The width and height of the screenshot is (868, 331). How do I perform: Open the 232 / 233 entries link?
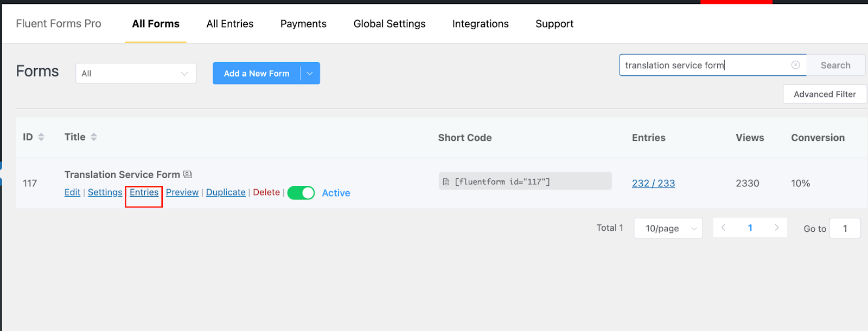(654, 183)
